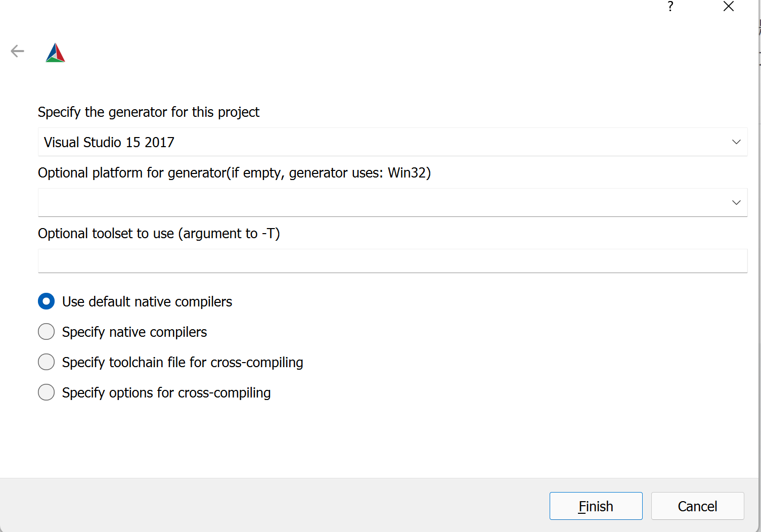The image size is (761, 532).
Task: Choose Specify toolchain file for cross-compiling
Action: pos(47,362)
